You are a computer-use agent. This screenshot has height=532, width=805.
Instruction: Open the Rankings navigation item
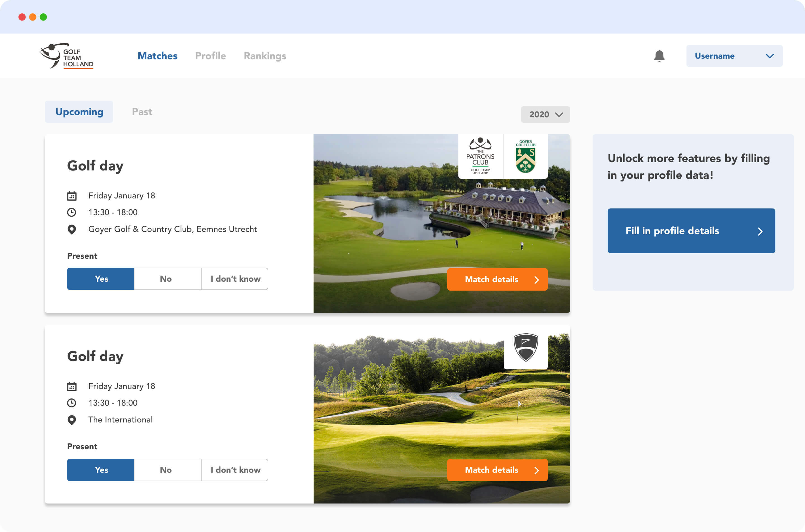pyautogui.click(x=265, y=56)
